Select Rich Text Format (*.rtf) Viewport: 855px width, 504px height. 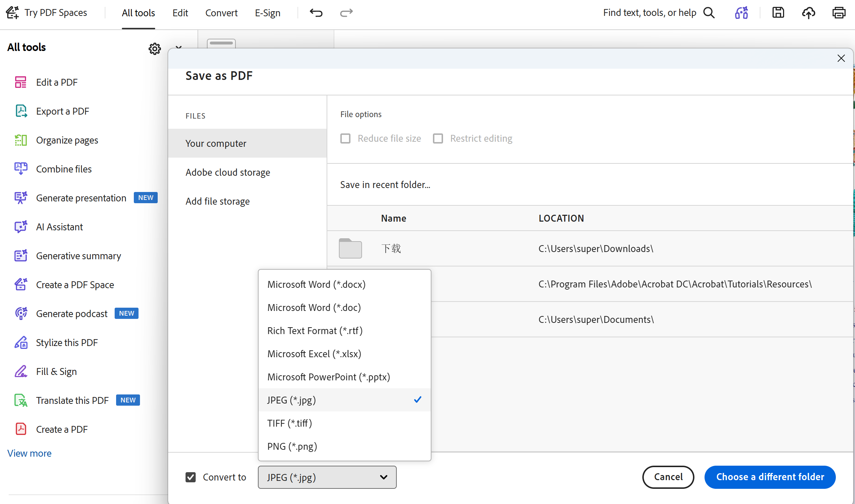[x=345, y=330]
